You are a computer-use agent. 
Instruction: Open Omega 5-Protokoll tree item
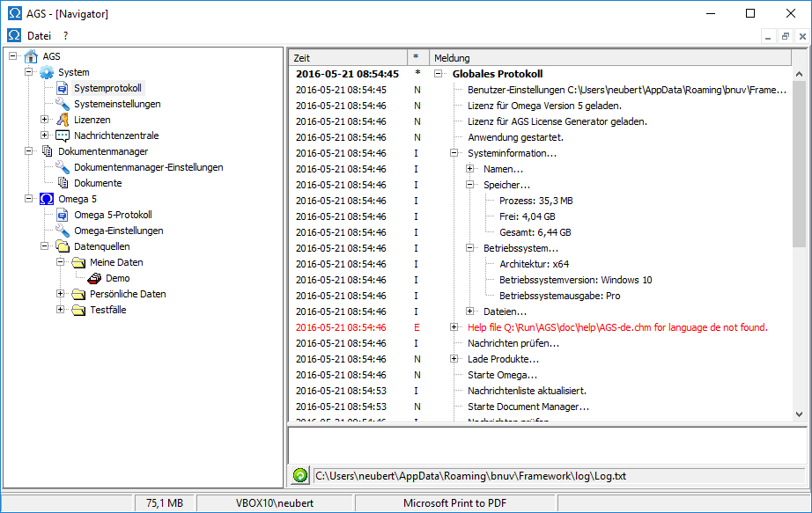(x=113, y=215)
